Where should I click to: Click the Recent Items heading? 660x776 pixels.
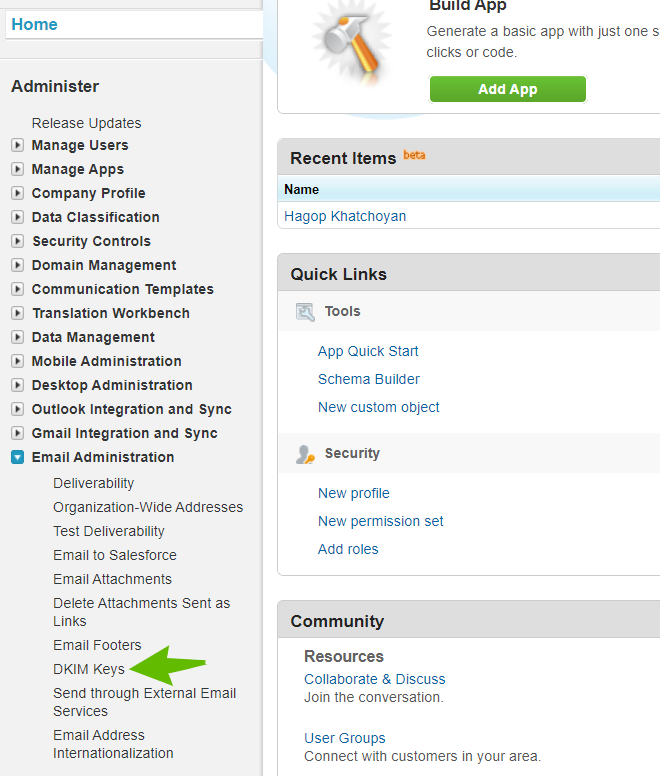pos(343,158)
